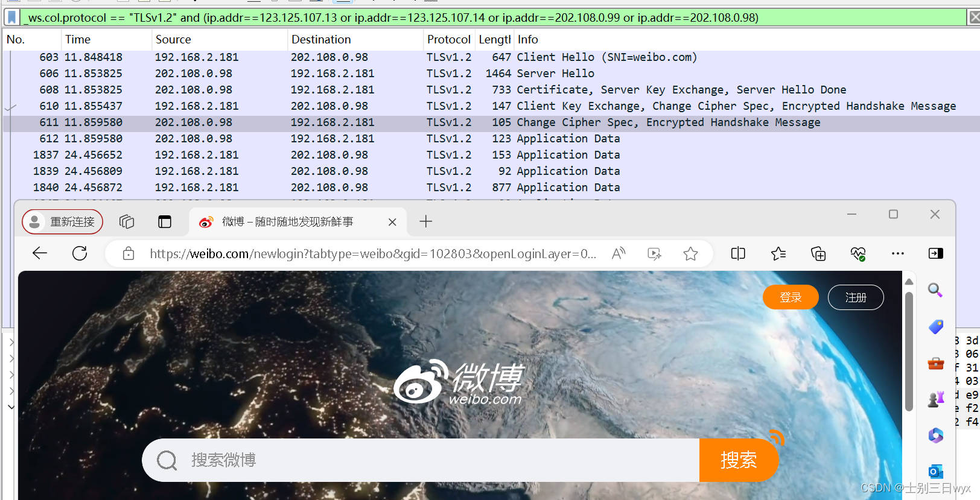
Task: Click the weibo.com address bar URL
Action: 373,254
